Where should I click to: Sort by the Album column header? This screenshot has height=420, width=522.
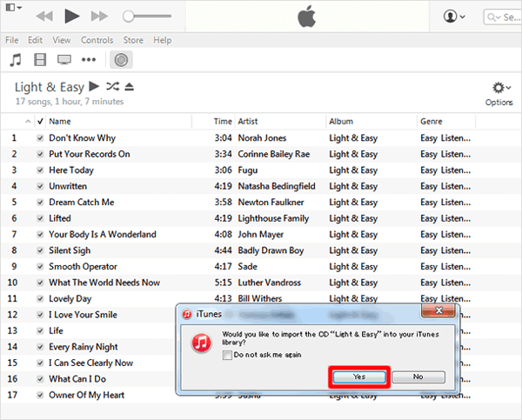[341, 122]
